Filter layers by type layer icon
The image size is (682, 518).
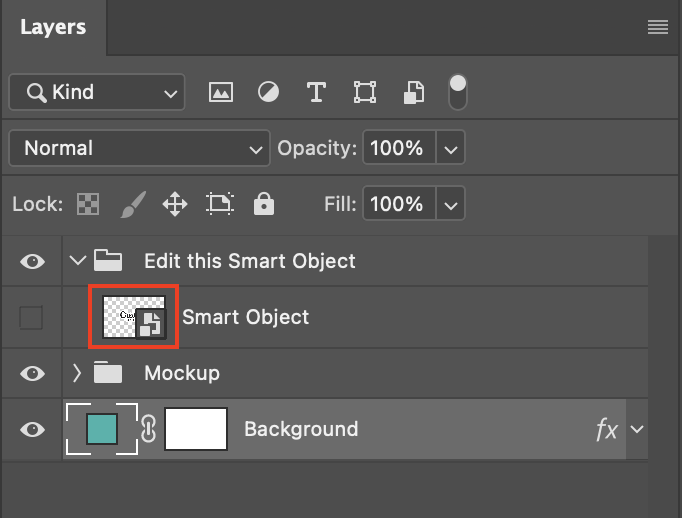tap(316, 93)
